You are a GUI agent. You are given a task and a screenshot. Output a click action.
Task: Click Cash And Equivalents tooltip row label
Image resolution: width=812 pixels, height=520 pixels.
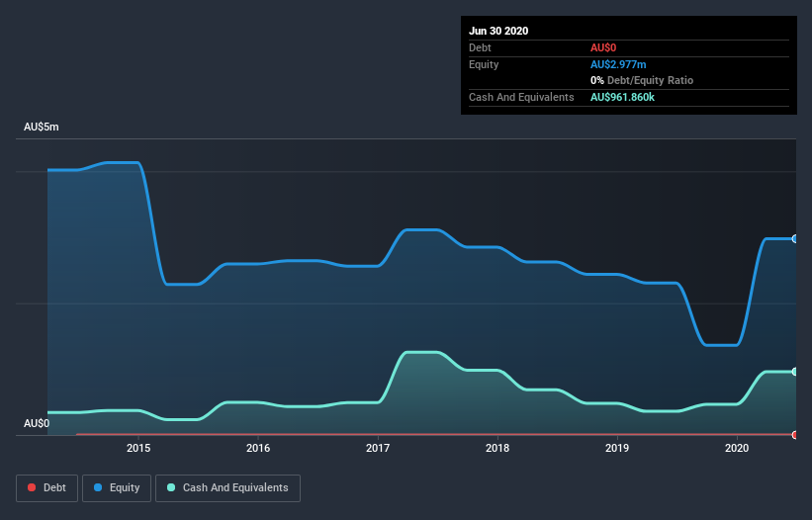521,97
